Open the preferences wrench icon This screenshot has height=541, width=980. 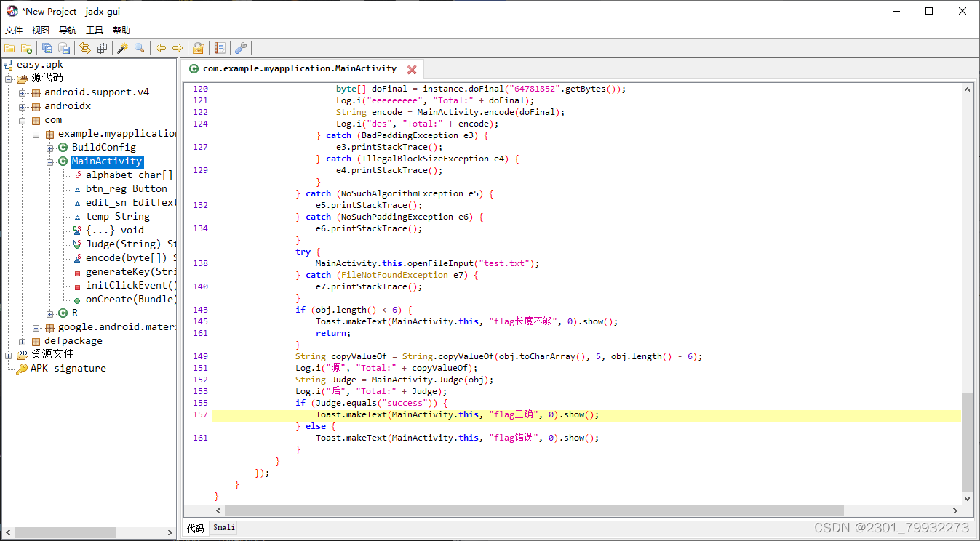(240, 48)
